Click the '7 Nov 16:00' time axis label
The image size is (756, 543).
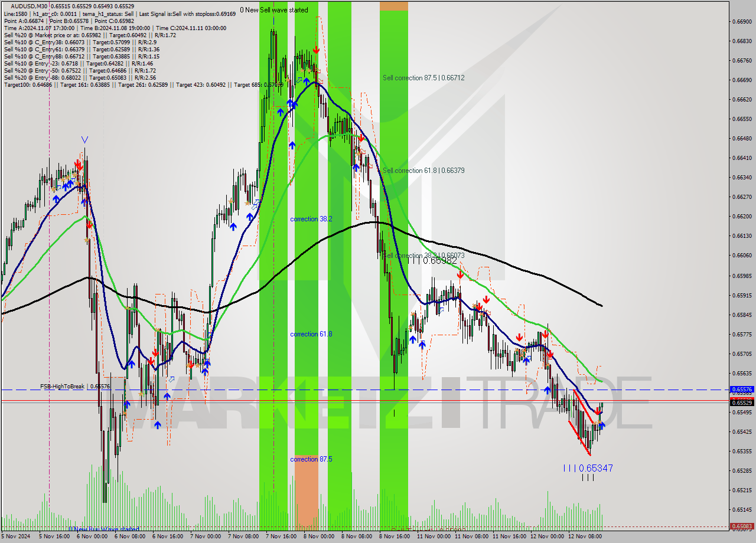pyautogui.click(x=281, y=537)
